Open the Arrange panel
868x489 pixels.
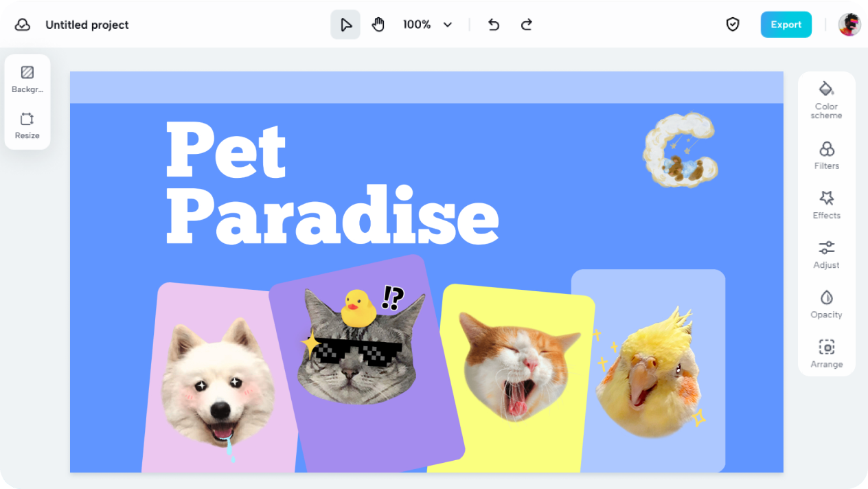[827, 354]
